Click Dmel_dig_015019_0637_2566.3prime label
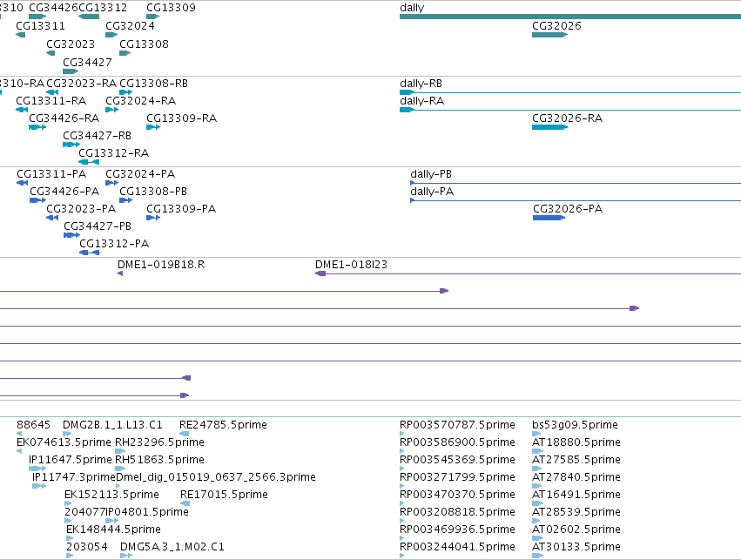741x560 pixels. [215, 477]
